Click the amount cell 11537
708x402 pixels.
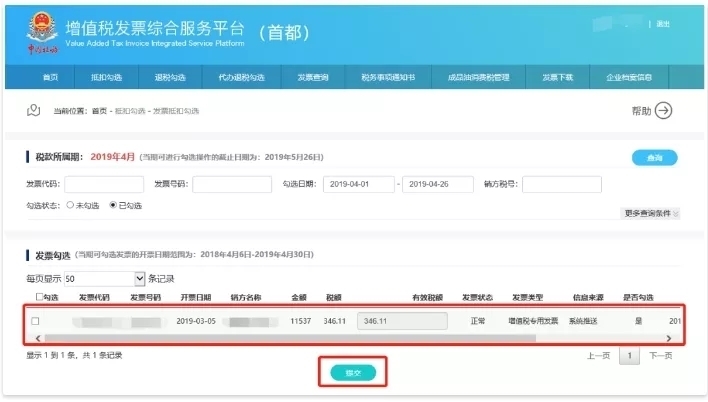301,321
